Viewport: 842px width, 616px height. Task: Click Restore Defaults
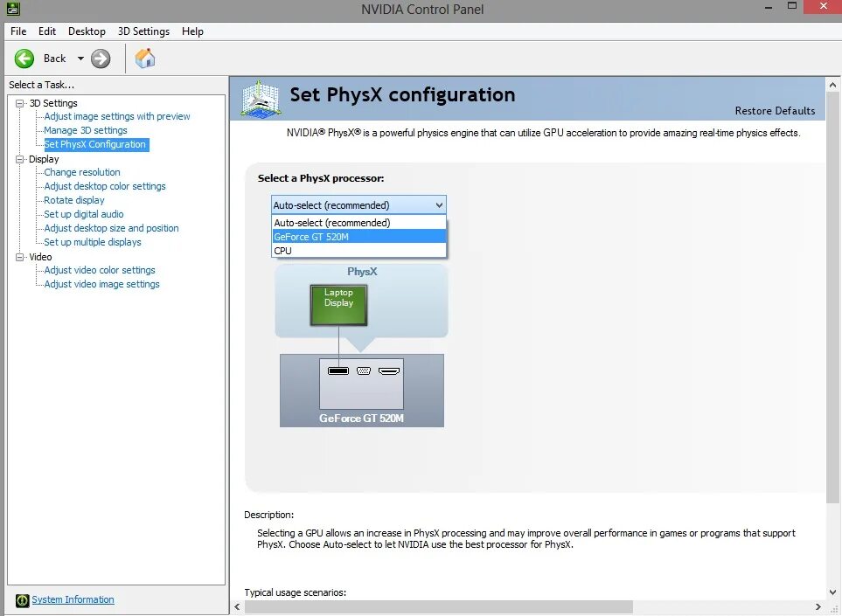click(775, 111)
